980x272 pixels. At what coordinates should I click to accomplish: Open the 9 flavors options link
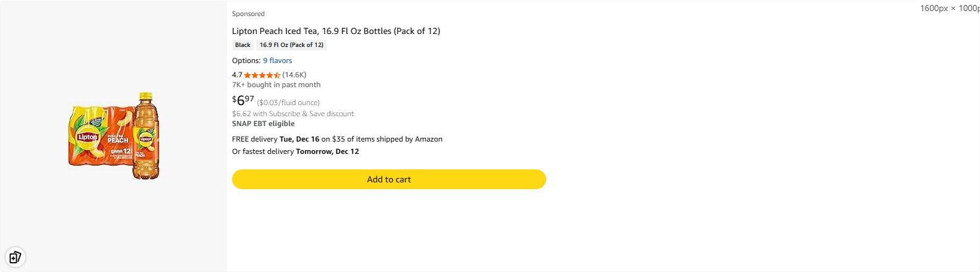coord(277,61)
